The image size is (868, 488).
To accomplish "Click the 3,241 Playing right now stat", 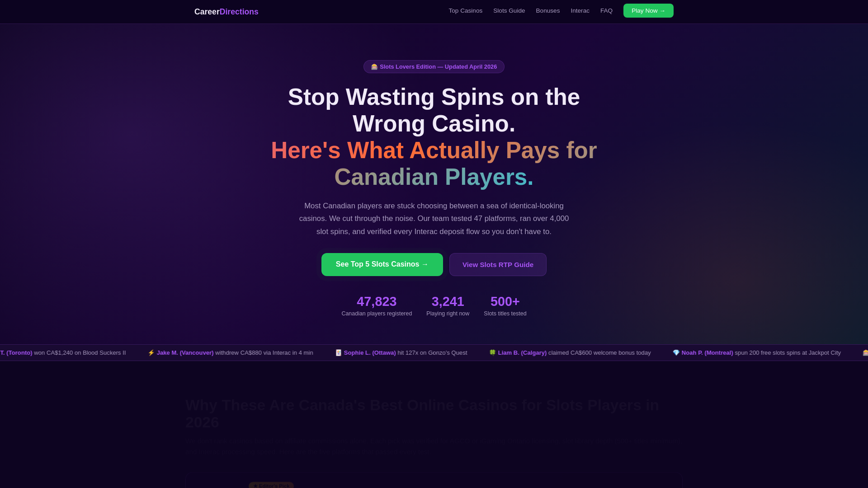I will (448, 306).
